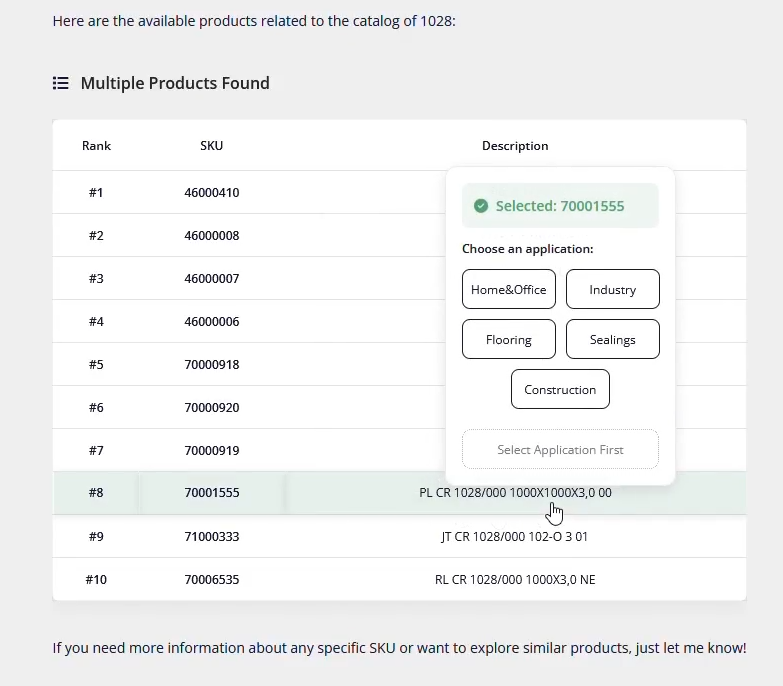
Task: Pick the Construction application
Action: click(560, 389)
